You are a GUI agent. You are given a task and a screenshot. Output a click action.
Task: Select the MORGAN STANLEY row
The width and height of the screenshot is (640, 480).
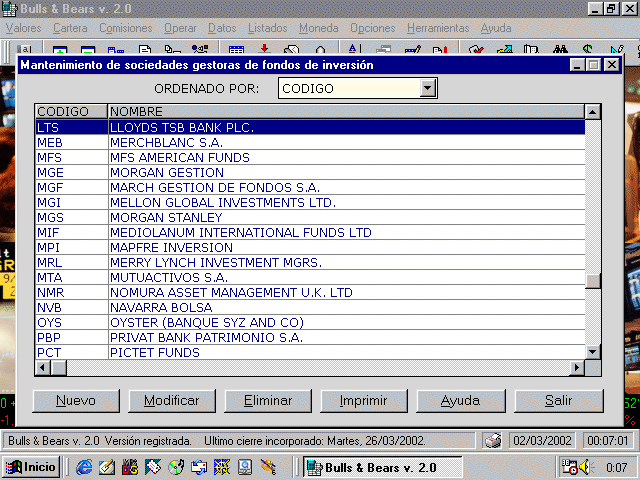click(x=310, y=218)
